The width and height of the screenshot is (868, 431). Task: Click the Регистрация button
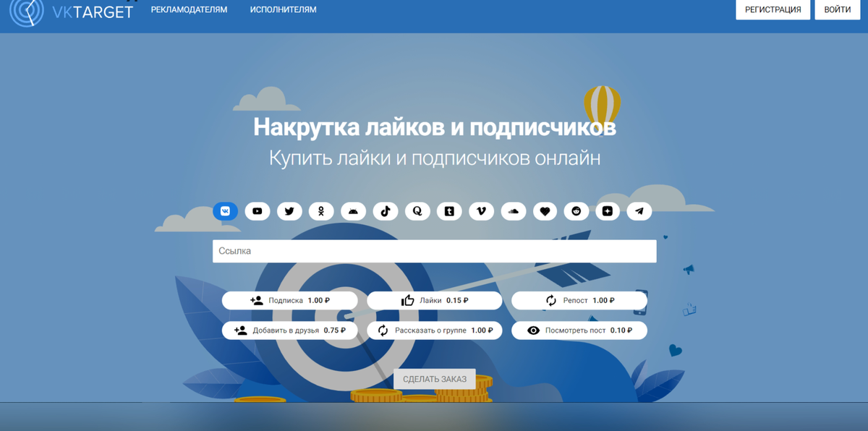coord(773,10)
